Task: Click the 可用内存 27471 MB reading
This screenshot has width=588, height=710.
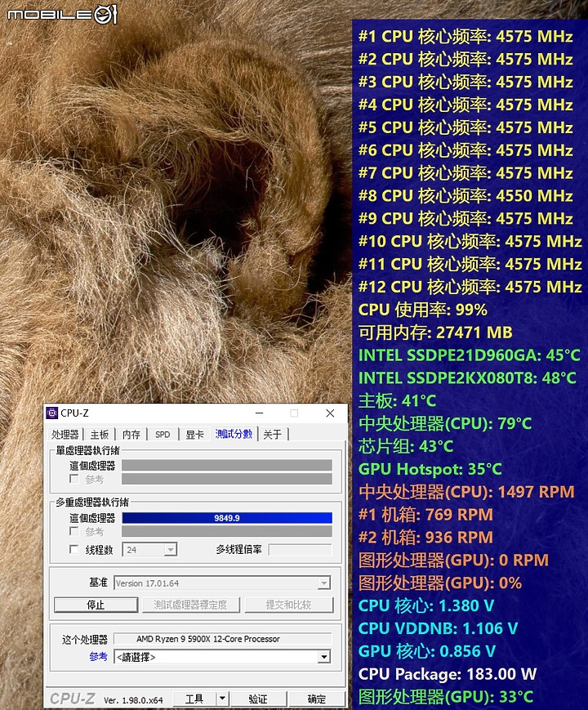Action: pyautogui.click(x=435, y=333)
